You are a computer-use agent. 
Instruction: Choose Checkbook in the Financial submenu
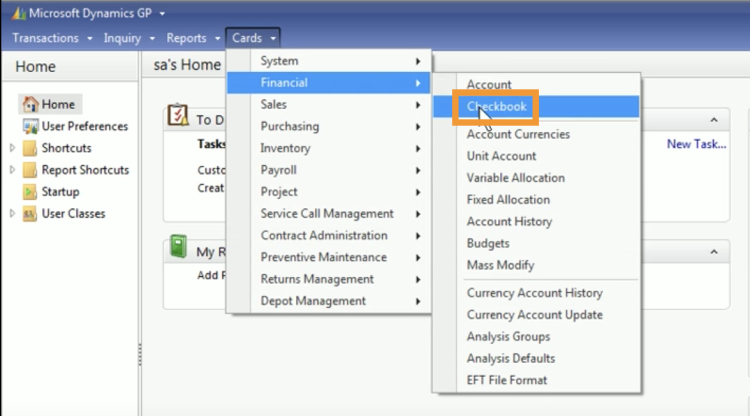pos(536,106)
